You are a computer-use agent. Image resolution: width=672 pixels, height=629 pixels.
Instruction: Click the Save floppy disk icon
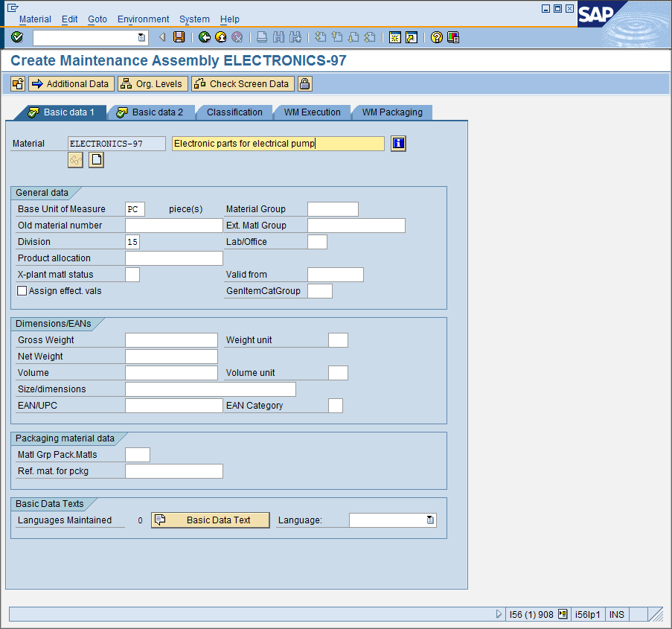(x=179, y=37)
